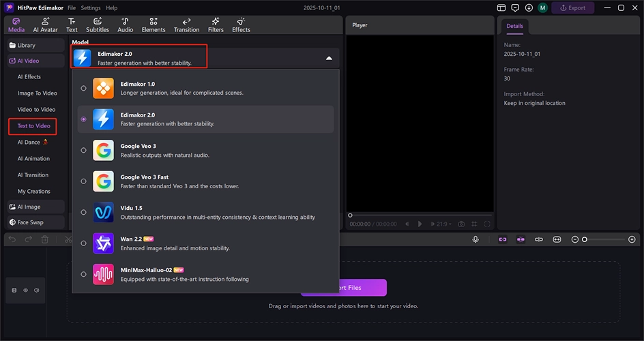Zoom out the timeline with minus icon
The width and height of the screenshot is (644, 341).
coord(575,239)
